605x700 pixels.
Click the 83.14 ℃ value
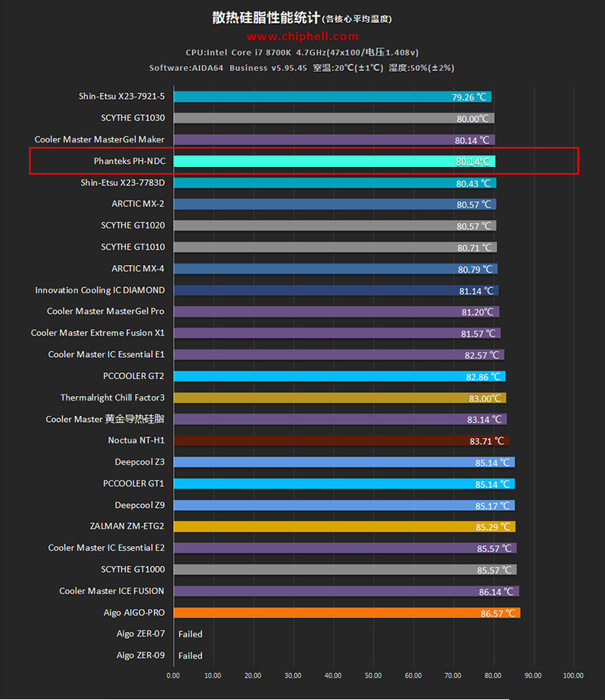pyautogui.click(x=485, y=420)
